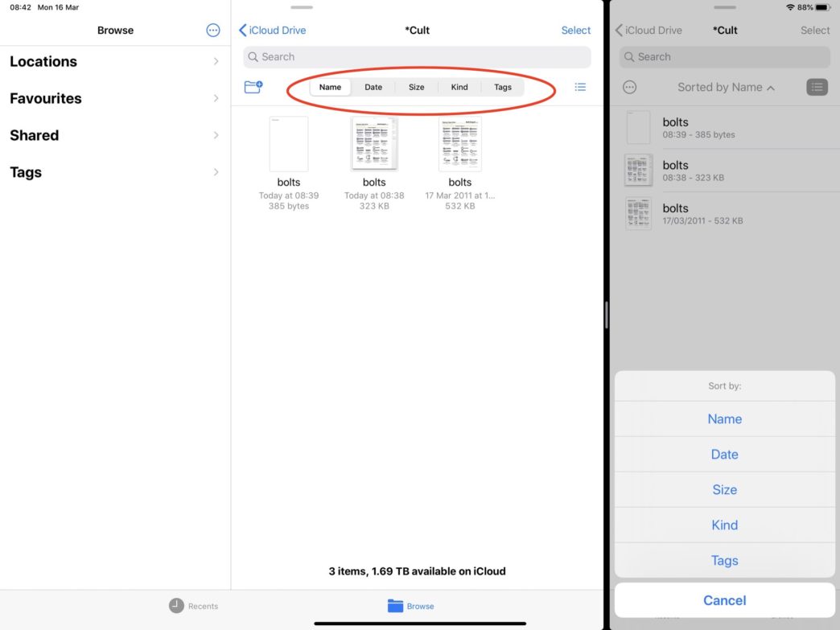The height and width of the screenshot is (630, 840).
Task: Switch to list view in the middle pane
Action: (x=580, y=87)
